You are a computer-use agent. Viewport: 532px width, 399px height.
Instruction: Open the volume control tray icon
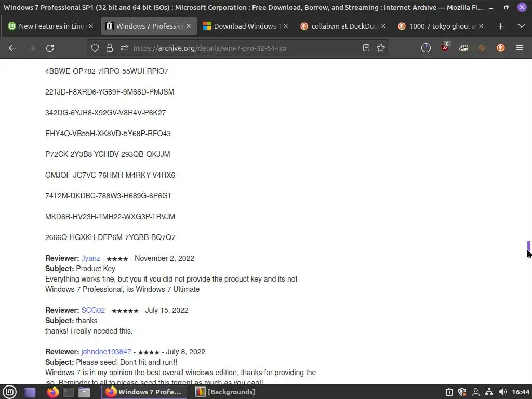(503, 392)
